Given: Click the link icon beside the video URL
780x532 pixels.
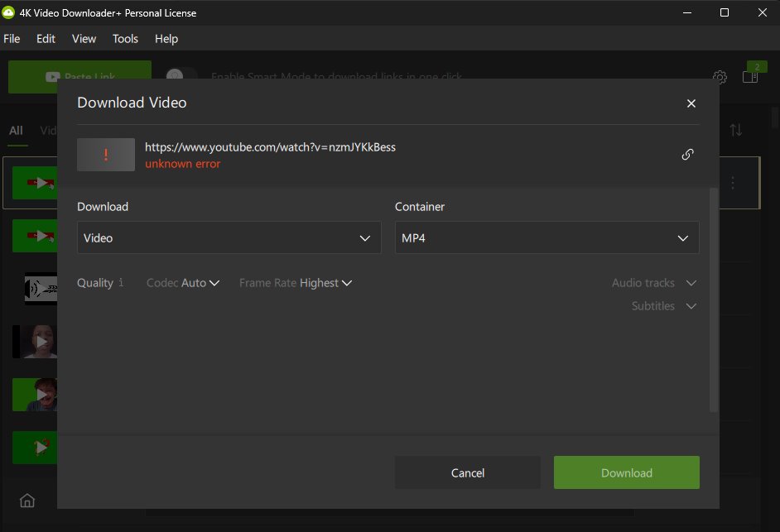Looking at the screenshot, I should click(687, 155).
